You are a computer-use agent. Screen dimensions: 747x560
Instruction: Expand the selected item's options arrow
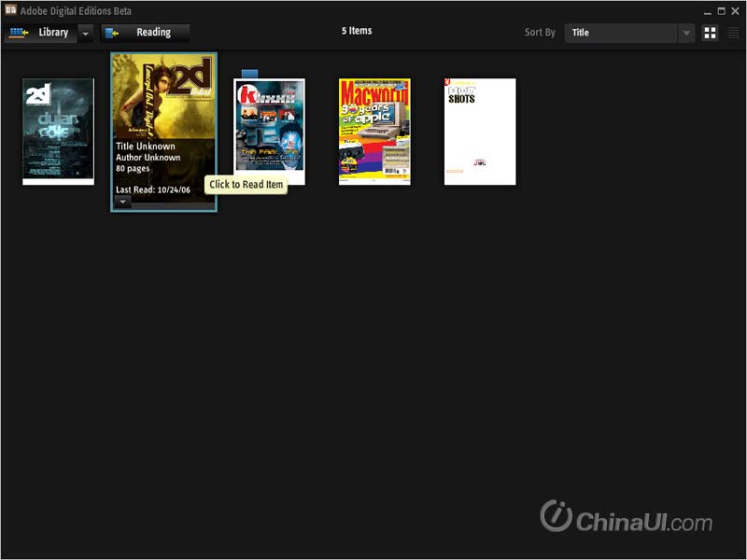click(123, 202)
